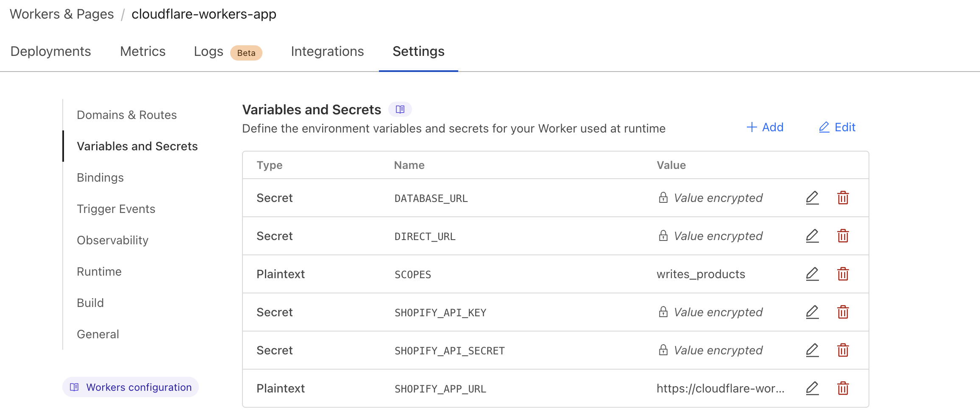Delete the DATABASE_URL secret trash icon

point(843,198)
